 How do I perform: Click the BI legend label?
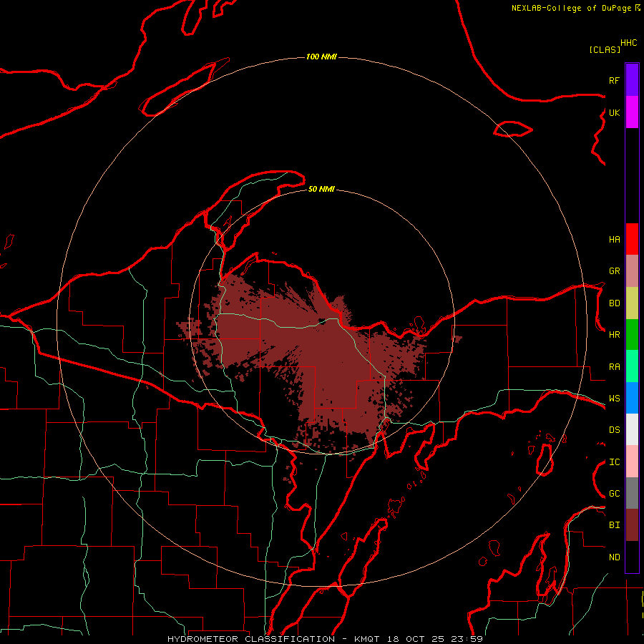(x=614, y=525)
